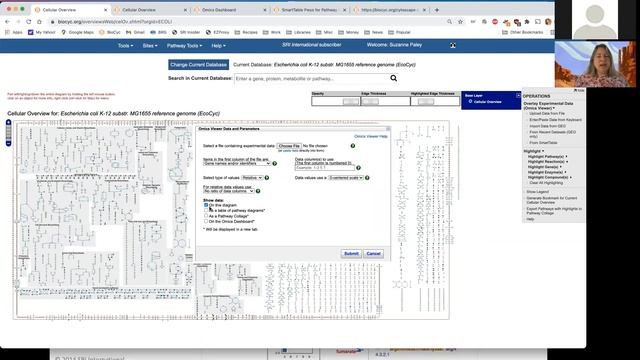Click help icon beside Relative values dropdown
The width and height of the screenshot is (640, 360).
267,178
